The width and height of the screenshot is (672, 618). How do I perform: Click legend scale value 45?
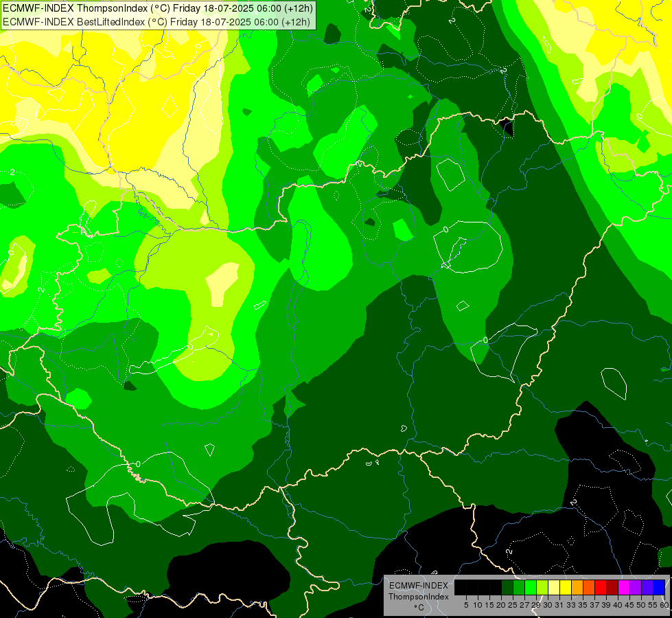[629, 605]
